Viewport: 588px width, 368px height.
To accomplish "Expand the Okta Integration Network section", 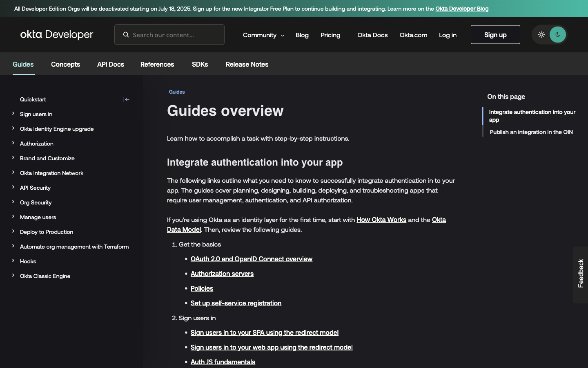I will click(x=13, y=173).
